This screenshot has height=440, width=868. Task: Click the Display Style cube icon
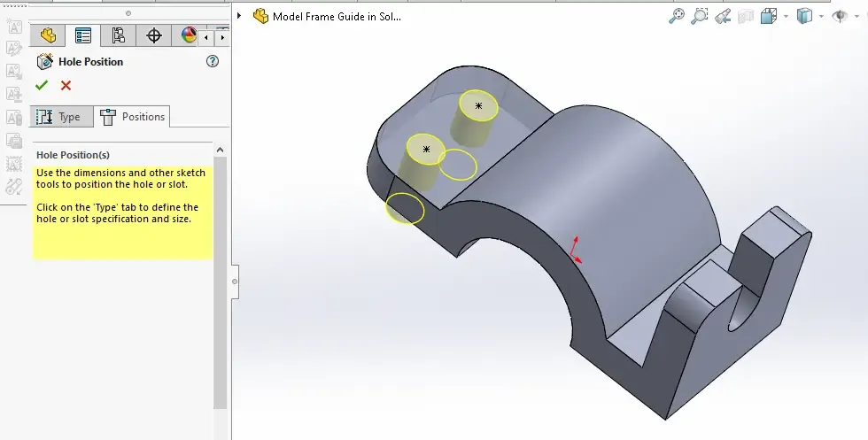tap(804, 16)
